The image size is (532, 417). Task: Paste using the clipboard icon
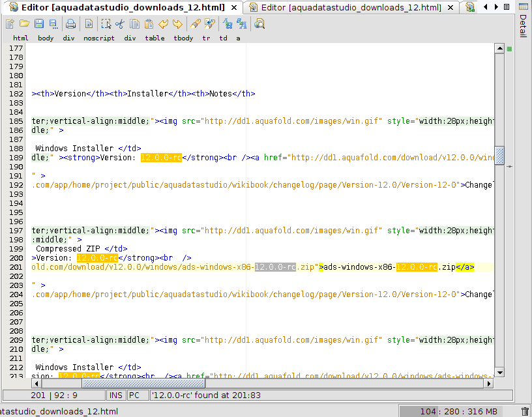pyautogui.click(x=149, y=23)
